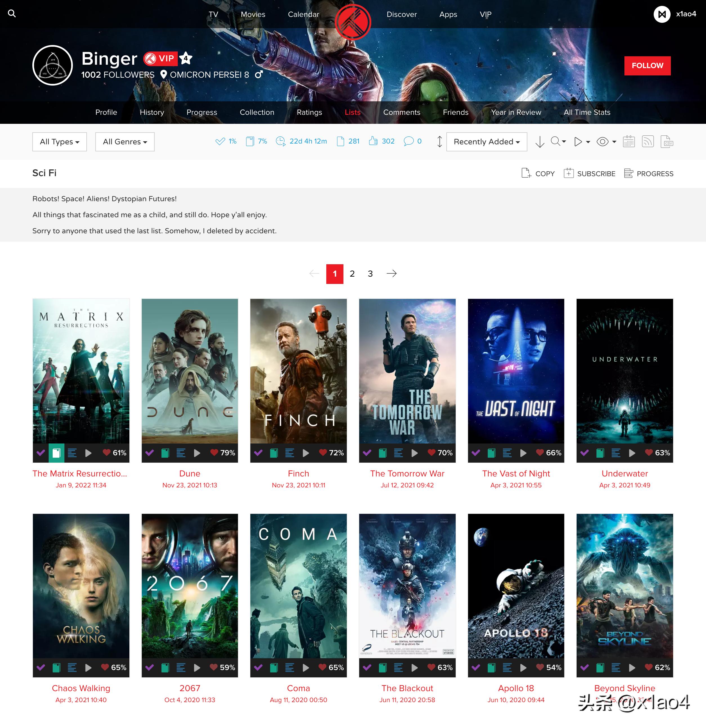Toggle the watched checkmark on Dune

click(x=150, y=453)
